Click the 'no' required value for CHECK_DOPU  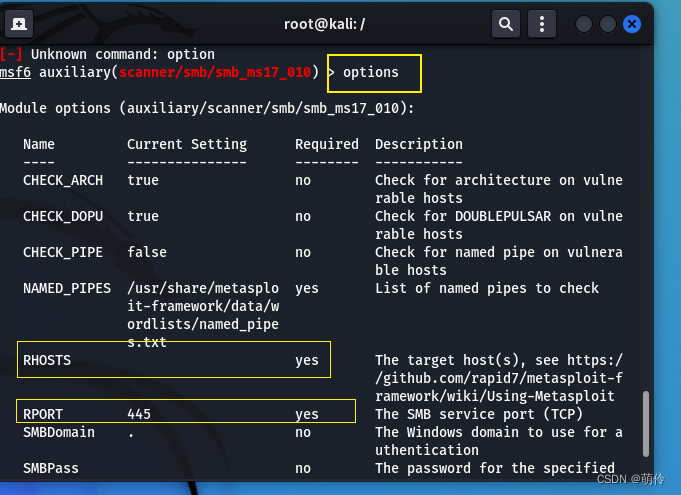point(303,216)
